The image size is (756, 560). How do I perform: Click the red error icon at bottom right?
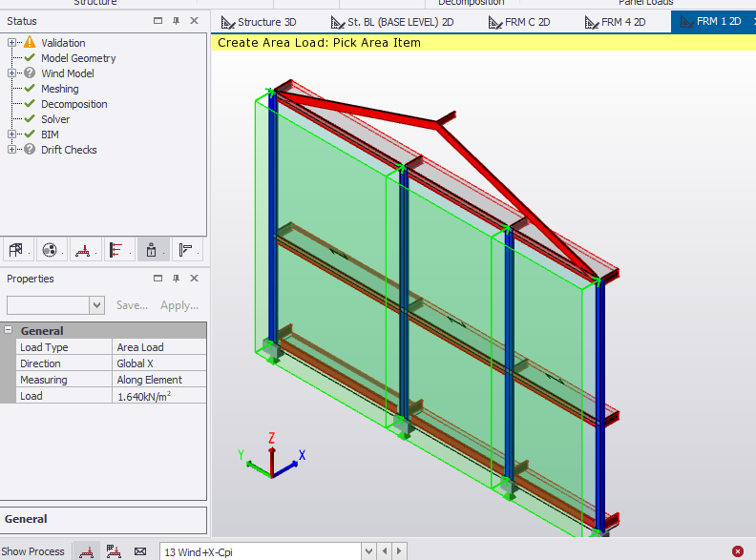click(x=737, y=551)
